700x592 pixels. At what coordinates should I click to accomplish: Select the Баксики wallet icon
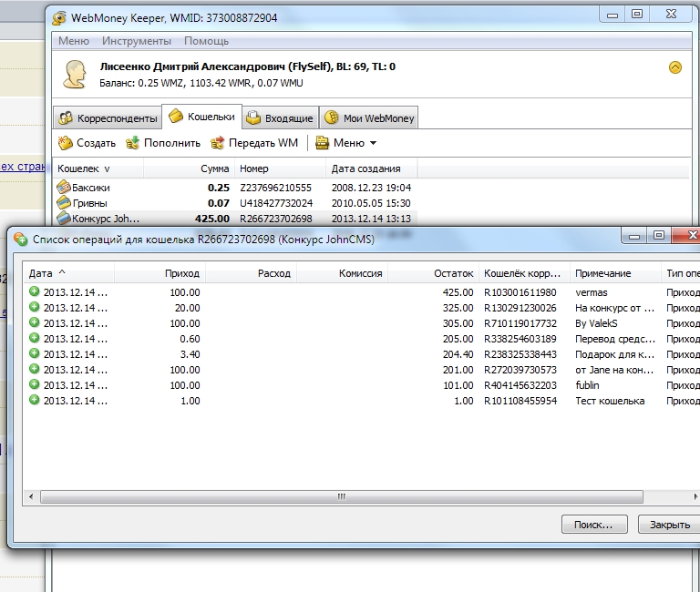pyautogui.click(x=64, y=187)
